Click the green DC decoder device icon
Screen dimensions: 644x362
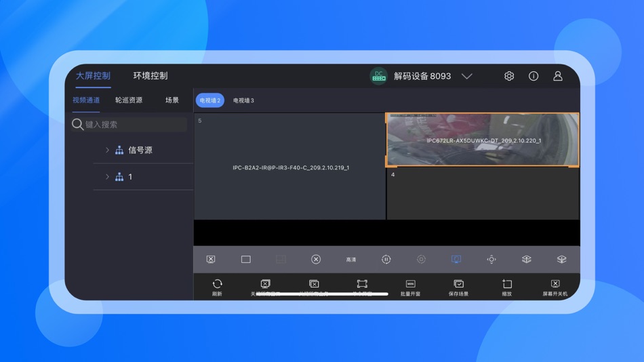pos(379,76)
